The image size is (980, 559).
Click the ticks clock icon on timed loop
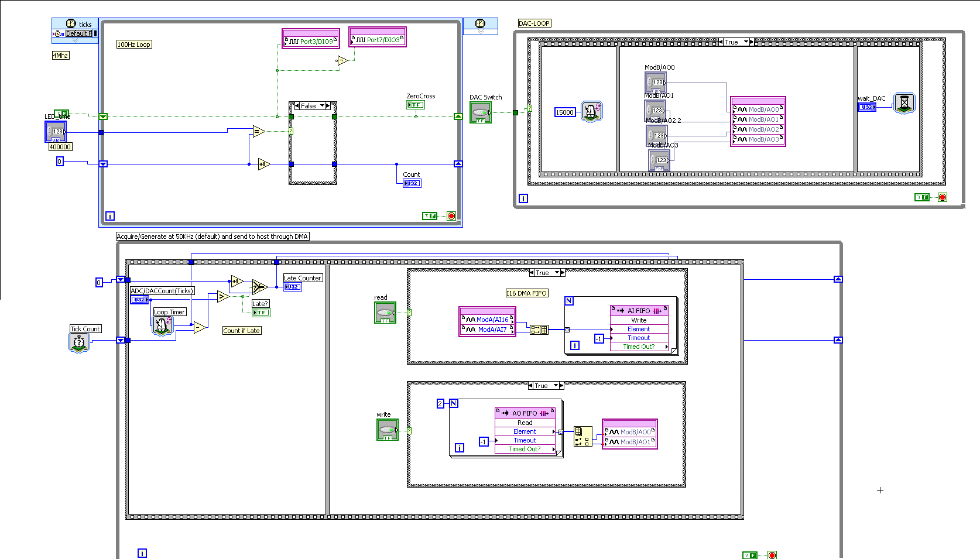(71, 23)
